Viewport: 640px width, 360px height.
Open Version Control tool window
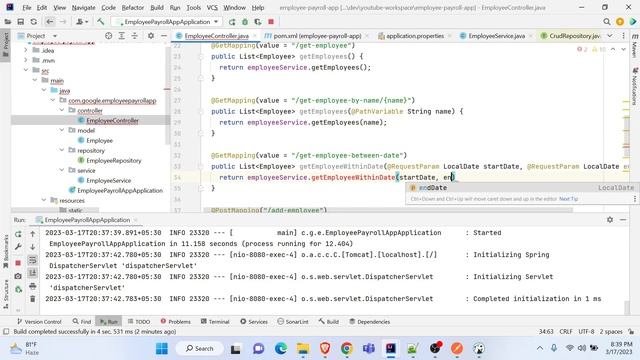click(39, 322)
